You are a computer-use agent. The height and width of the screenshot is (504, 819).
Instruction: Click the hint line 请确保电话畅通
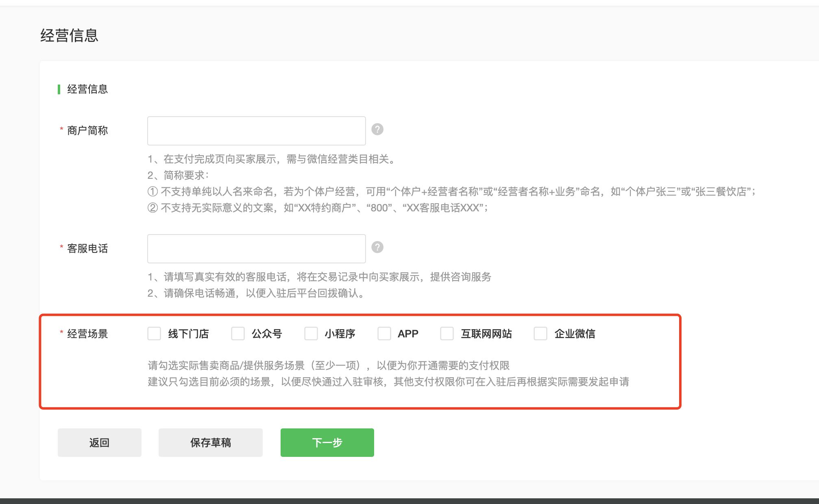pos(256,293)
